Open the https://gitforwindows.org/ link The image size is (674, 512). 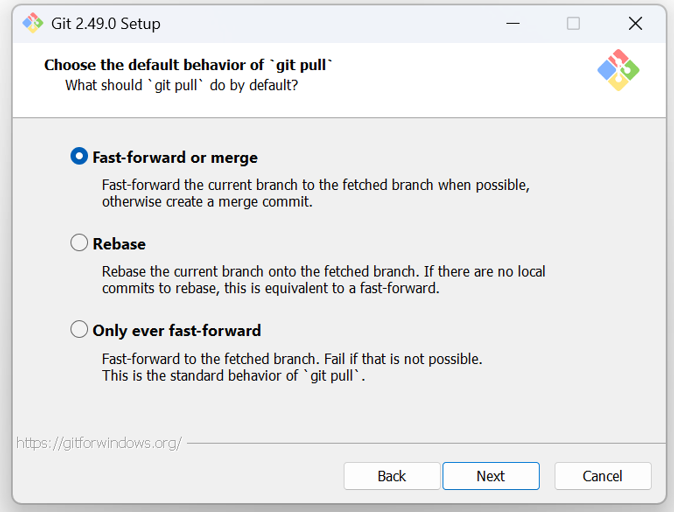coord(99,443)
